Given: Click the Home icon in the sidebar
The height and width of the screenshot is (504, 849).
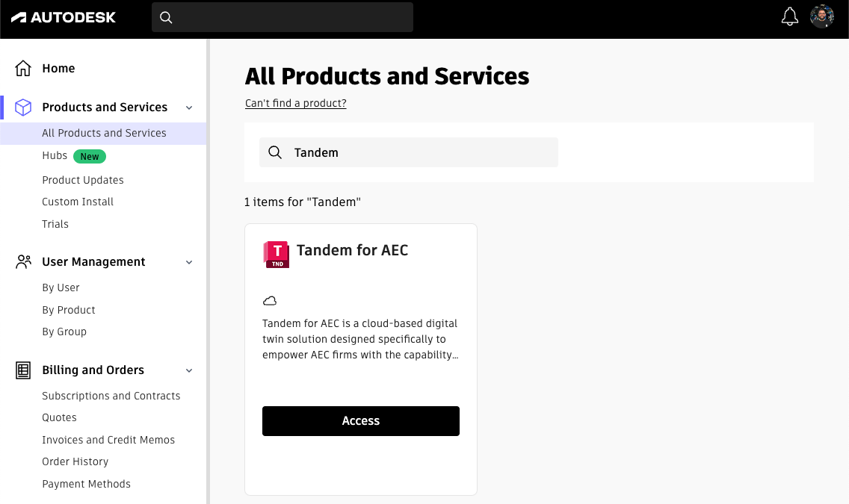Looking at the screenshot, I should pos(23,67).
